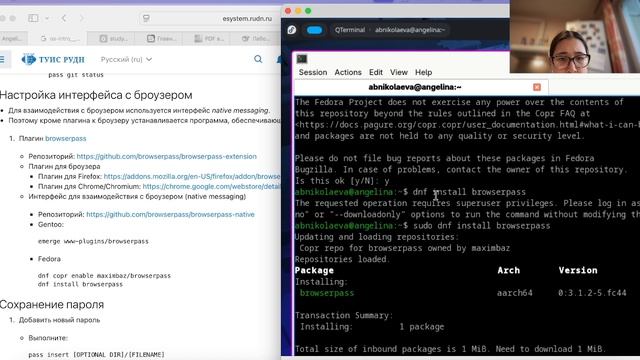The width and height of the screenshot is (640, 360).
Task: Open the Actions menu in QTerminal
Action: (x=348, y=72)
